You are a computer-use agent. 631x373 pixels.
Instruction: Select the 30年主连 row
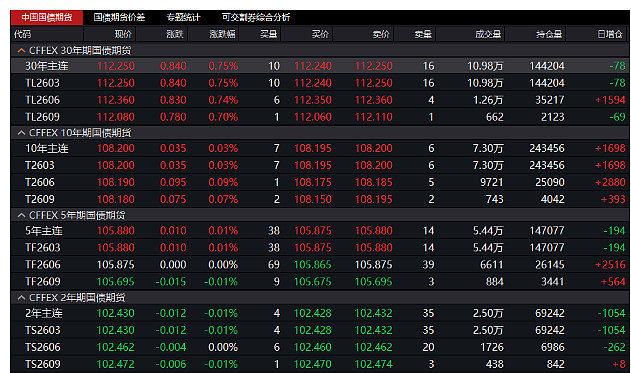click(x=320, y=66)
